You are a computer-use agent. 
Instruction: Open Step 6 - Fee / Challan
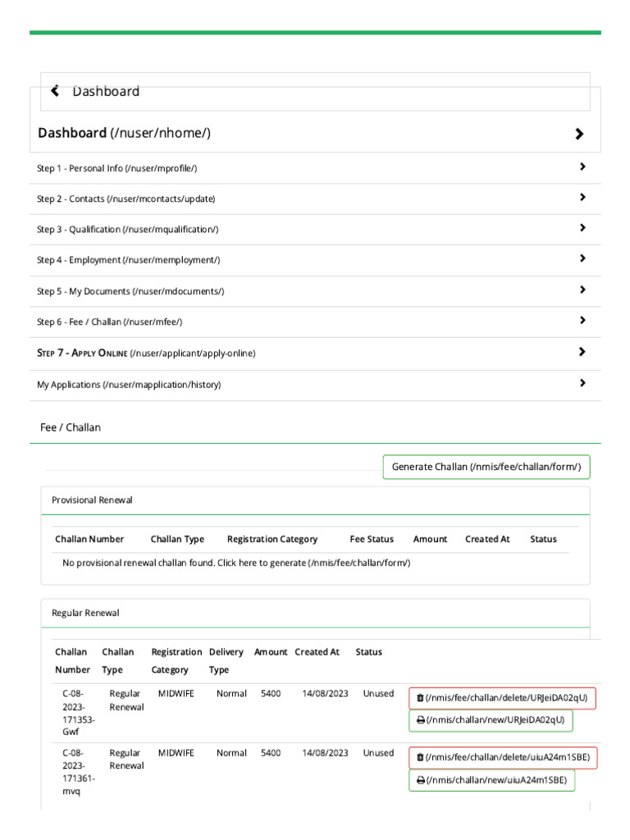click(x=109, y=322)
